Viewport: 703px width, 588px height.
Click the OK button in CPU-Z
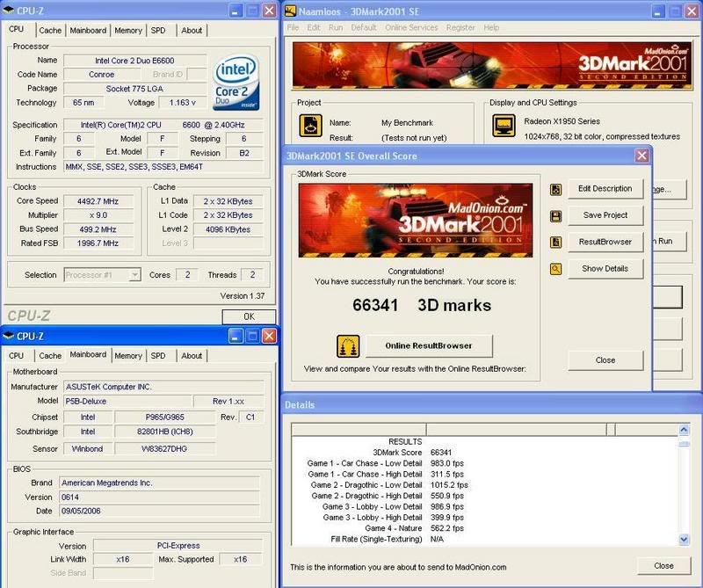(249, 316)
